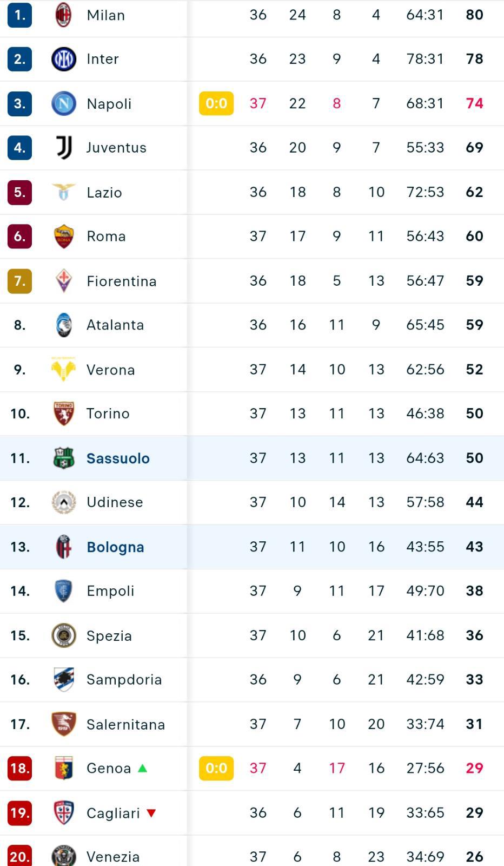Select the Lazio team name
Screen dimensions: 504x866
[x=104, y=193]
